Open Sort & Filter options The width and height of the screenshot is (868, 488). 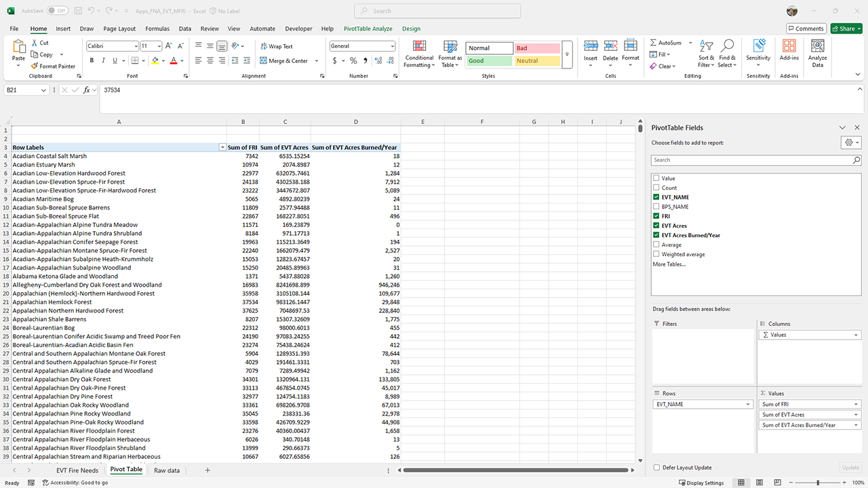pos(705,54)
